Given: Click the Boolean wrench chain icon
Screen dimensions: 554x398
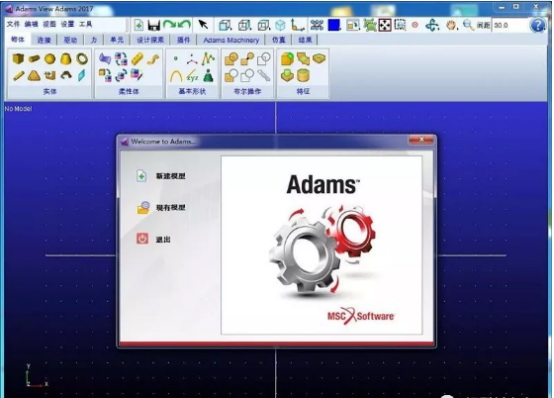Looking at the screenshot, I should 264,75.
